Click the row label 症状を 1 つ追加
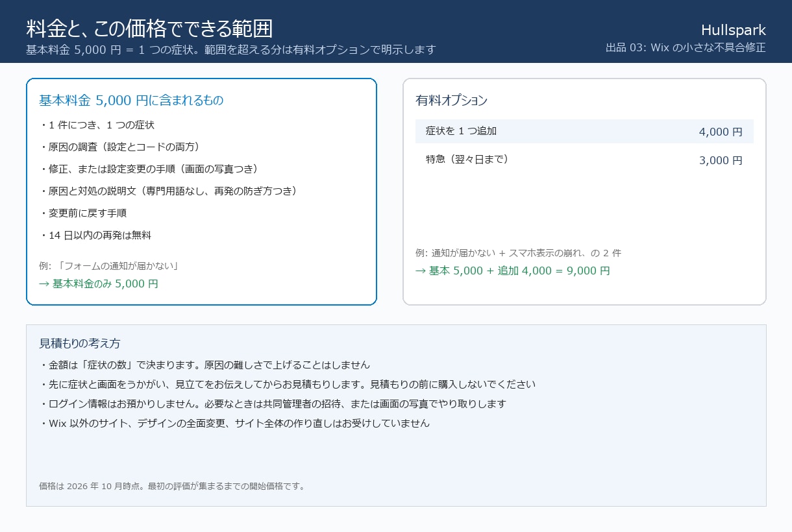Screen dimensions: 792x532 point(461,131)
